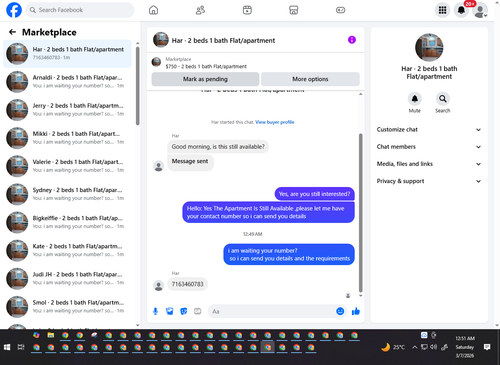The height and width of the screenshot is (365, 500).
Task: Open the purple conversation info icon
Action: coord(352,40)
